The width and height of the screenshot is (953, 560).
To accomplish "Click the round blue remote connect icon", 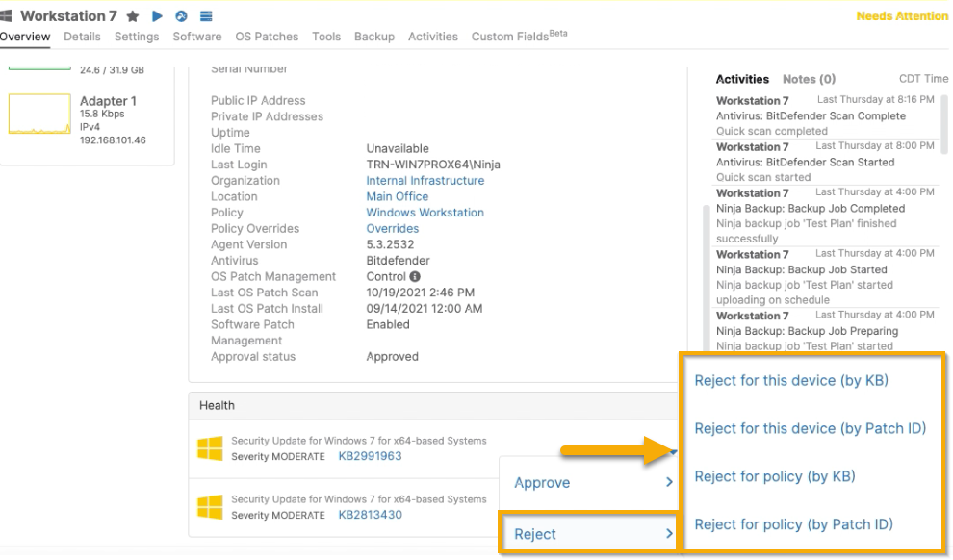I will [181, 16].
